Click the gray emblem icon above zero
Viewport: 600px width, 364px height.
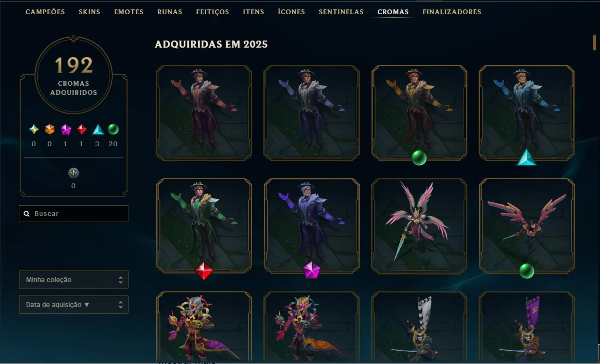point(73,173)
